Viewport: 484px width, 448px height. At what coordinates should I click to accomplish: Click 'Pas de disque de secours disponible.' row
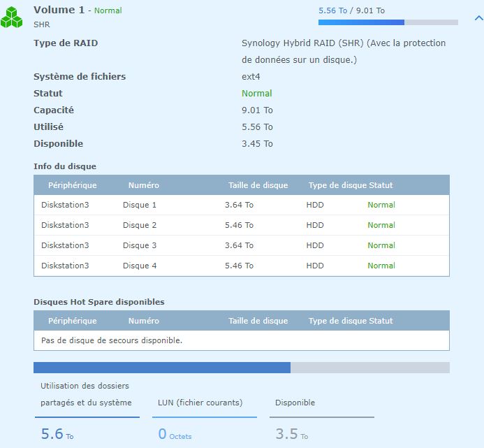pyautogui.click(x=242, y=340)
